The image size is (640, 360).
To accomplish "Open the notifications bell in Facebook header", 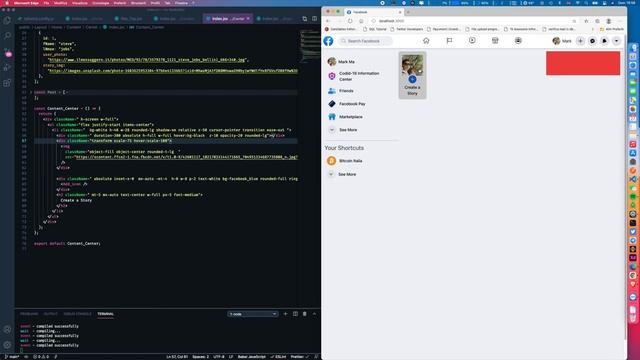I will click(x=604, y=41).
